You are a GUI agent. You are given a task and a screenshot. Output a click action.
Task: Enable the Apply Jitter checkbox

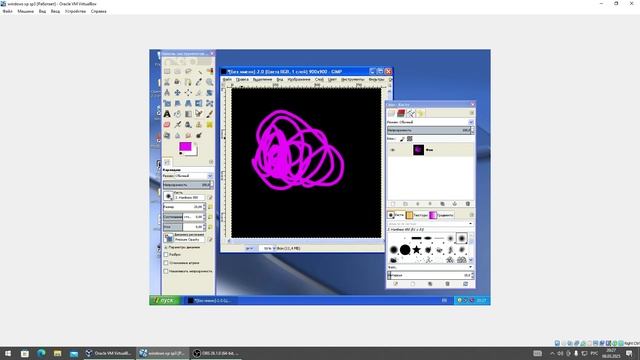166,255
